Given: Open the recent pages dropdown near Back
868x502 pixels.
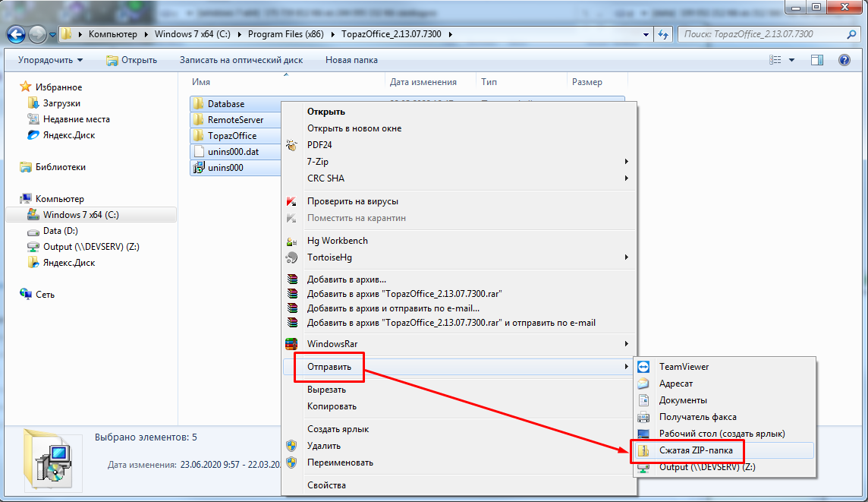Looking at the screenshot, I should pyautogui.click(x=52, y=35).
